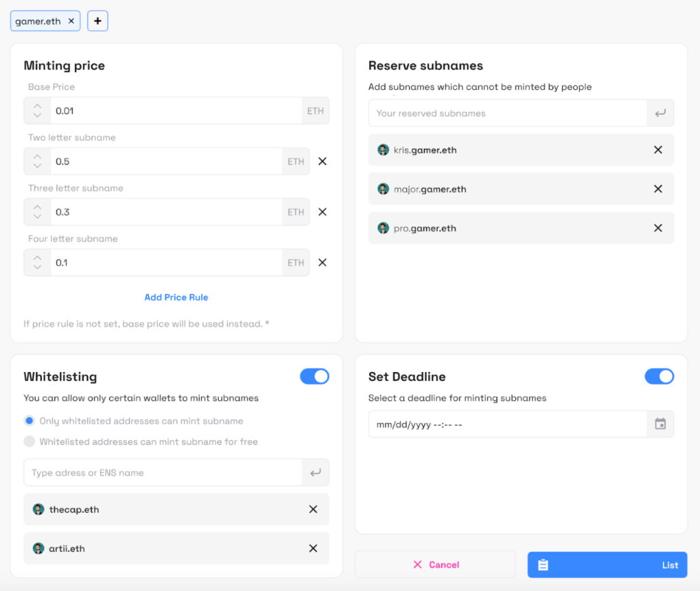Screen dimensions: 700x591
Task: Click the clipboard icon on the List button
Action: 543,564
